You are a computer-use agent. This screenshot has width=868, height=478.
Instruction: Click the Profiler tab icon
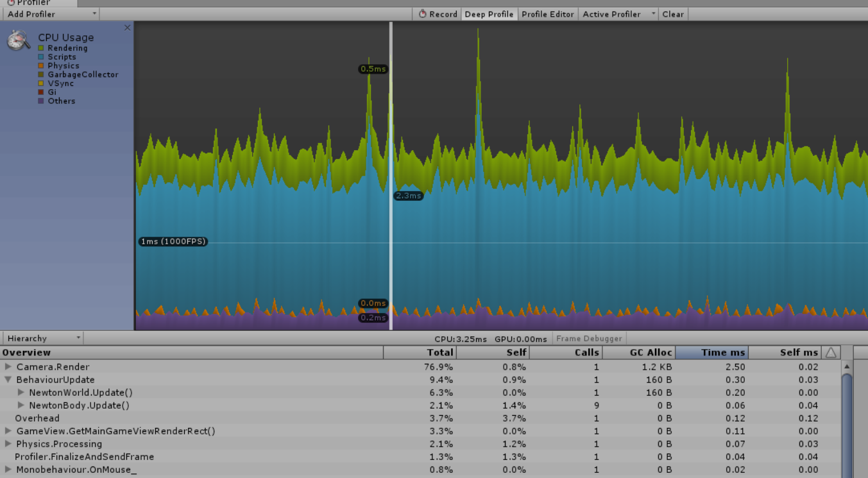(11, 3)
